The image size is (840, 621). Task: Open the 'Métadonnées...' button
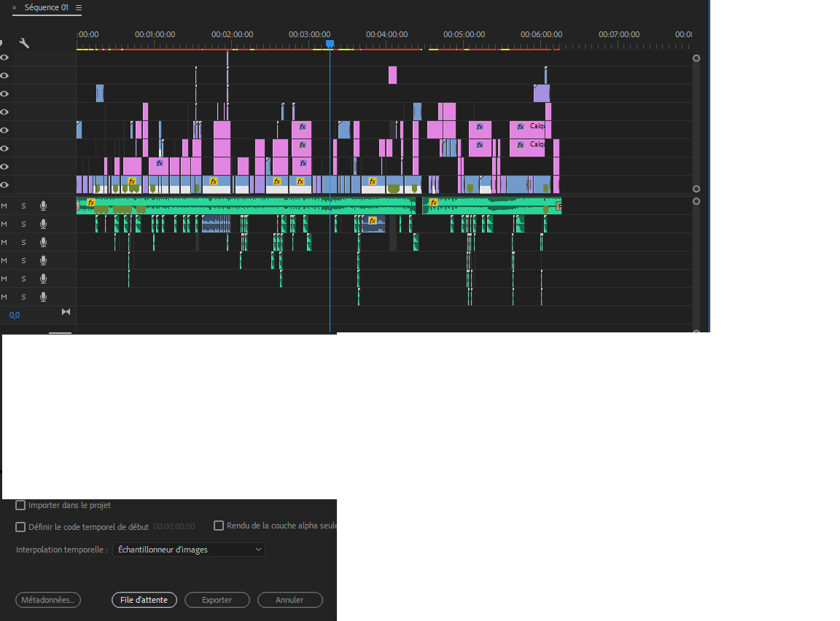click(x=48, y=600)
